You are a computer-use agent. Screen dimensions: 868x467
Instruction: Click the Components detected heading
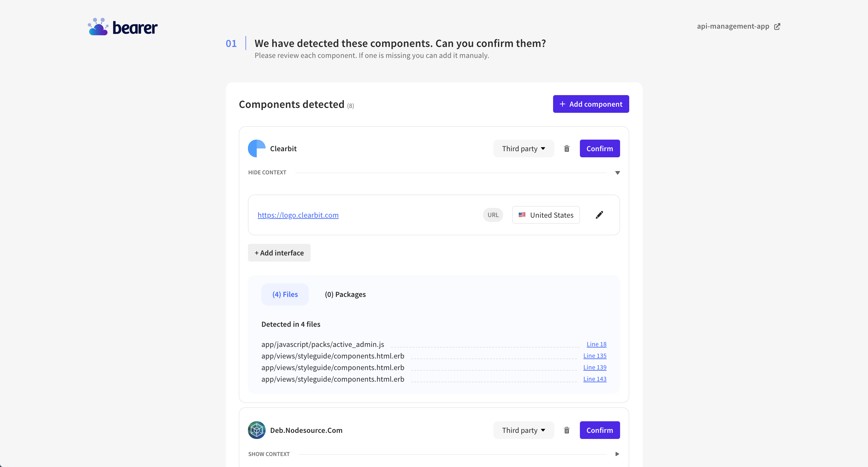pyautogui.click(x=291, y=104)
